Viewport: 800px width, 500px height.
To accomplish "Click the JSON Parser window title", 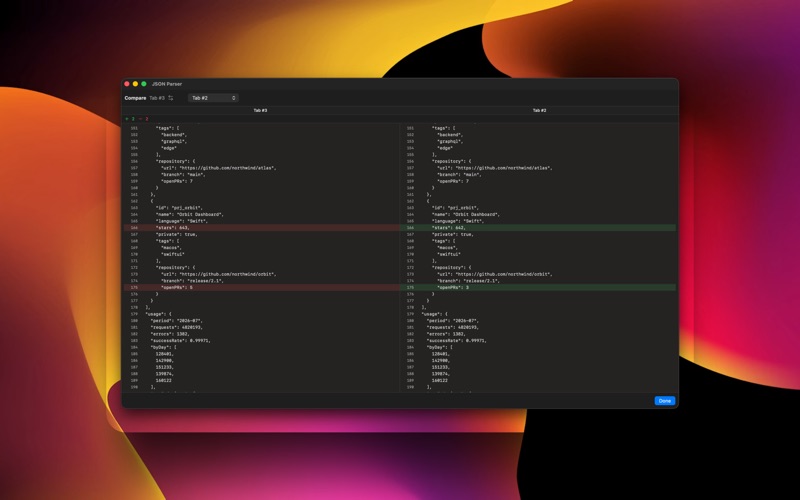I will pos(167,84).
